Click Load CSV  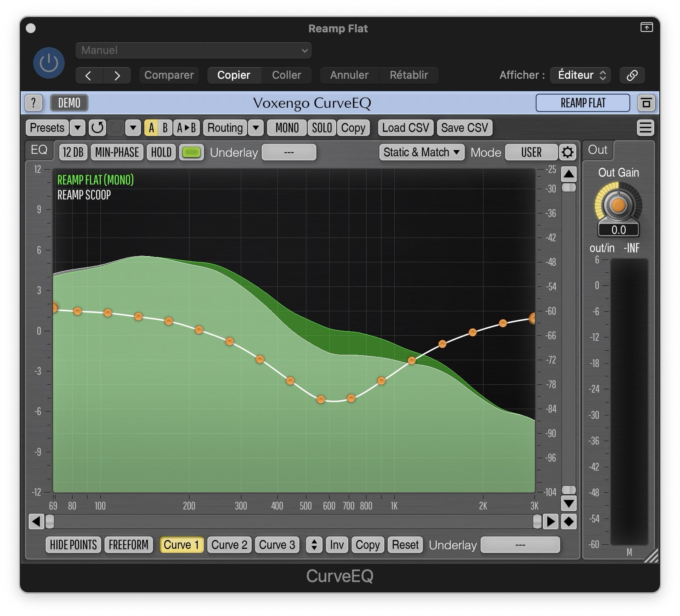[x=406, y=128]
